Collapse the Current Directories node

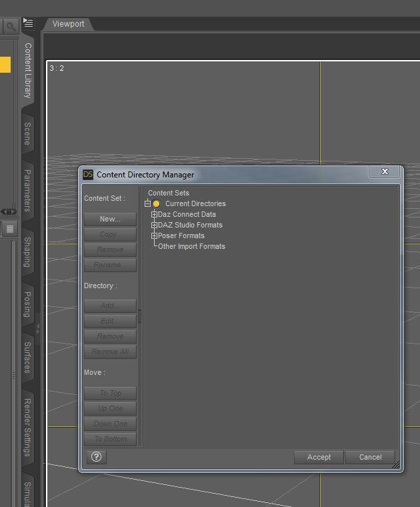pyautogui.click(x=147, y=203)
